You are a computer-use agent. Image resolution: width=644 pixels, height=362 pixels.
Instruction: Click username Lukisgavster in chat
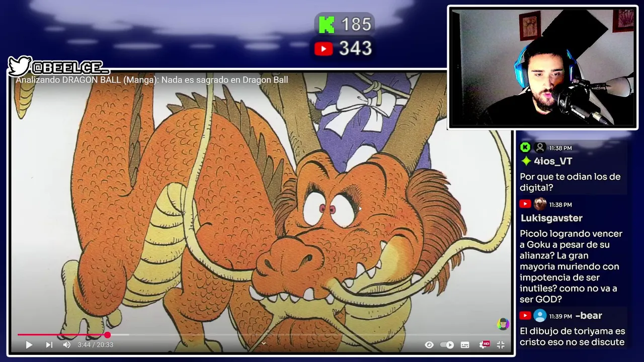click(551, 218)
